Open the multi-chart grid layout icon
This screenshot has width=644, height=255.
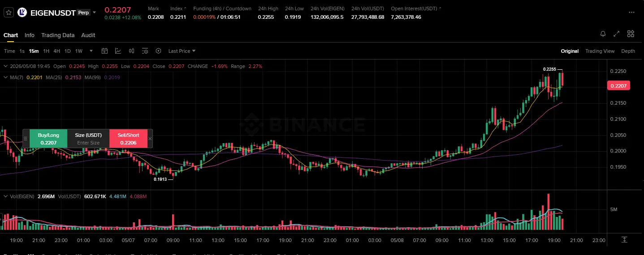point(631,34)
